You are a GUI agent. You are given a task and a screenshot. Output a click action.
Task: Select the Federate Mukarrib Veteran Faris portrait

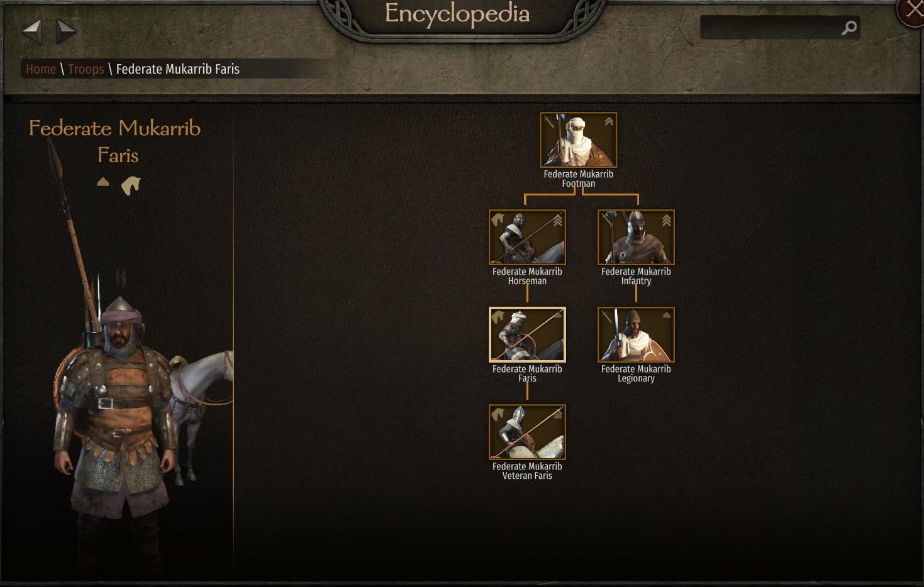tap(527, 432)
